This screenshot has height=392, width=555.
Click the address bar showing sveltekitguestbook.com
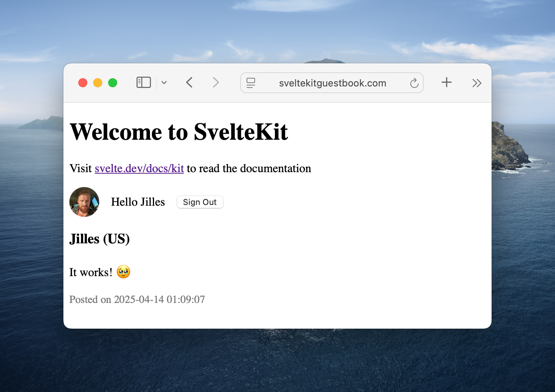tap(332, 83)
